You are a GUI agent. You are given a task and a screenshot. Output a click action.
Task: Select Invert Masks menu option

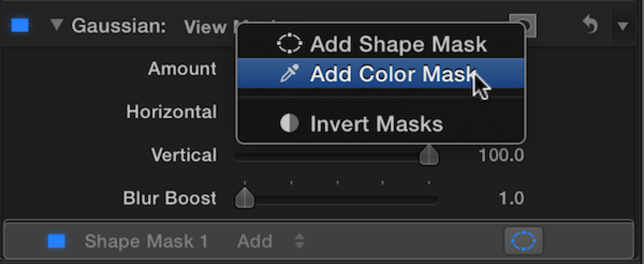tap(376, 124)
